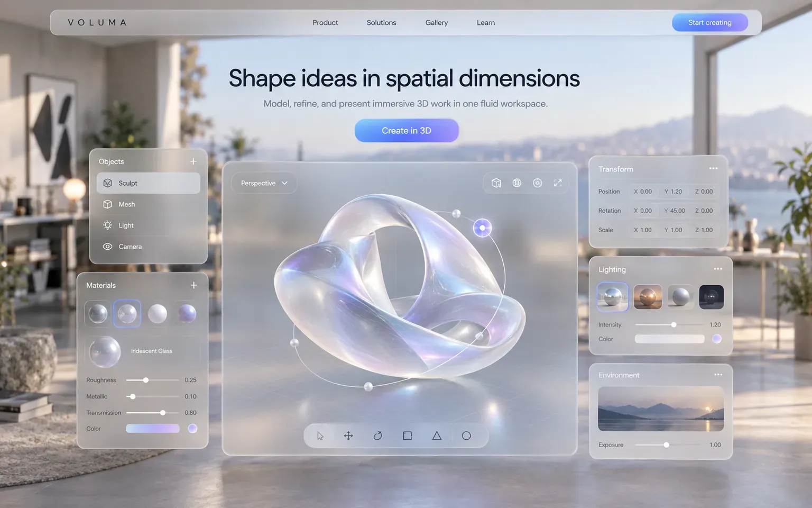Select the Sculpt row in Objects

(149, 183)
